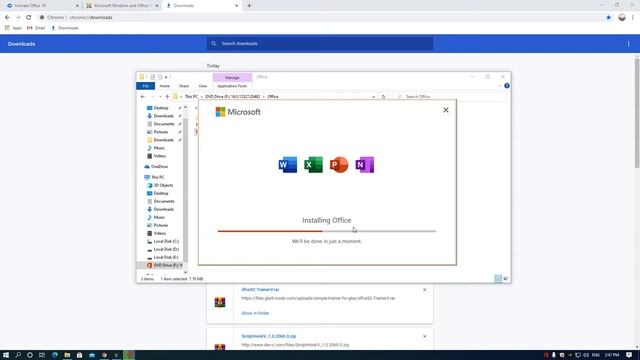Select Local Disk (C:) in navigation pane
This screenshot has height=360, width=640.
pyautogui.click(x=166, y=241)
